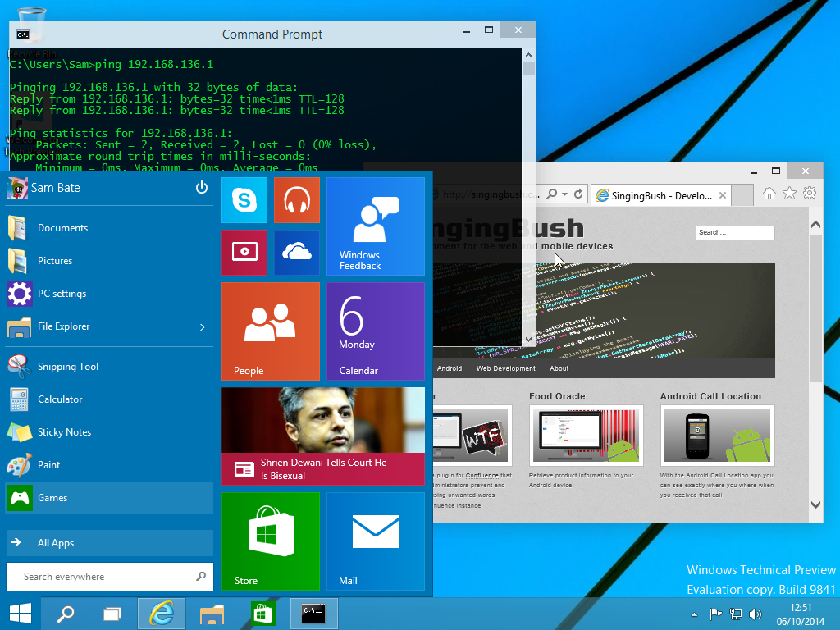Viewport: 840px width, 630px height.
Task: Open the Skype tile
Action: 244,200
